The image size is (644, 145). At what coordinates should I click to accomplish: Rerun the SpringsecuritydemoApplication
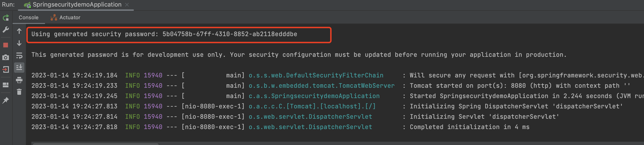(6, 18)
